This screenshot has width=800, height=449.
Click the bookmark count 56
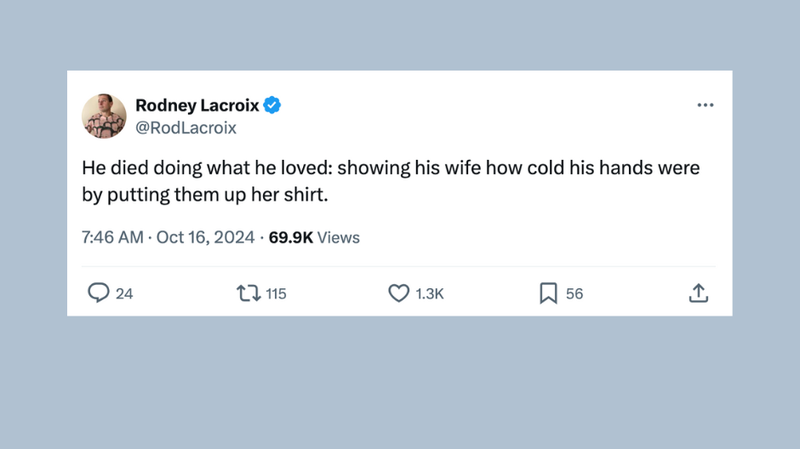574,294
